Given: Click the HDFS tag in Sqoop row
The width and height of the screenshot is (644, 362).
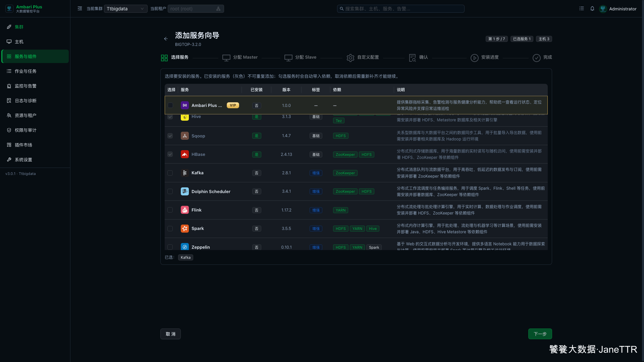Looking at the screenshot, I should pos(340,136).
